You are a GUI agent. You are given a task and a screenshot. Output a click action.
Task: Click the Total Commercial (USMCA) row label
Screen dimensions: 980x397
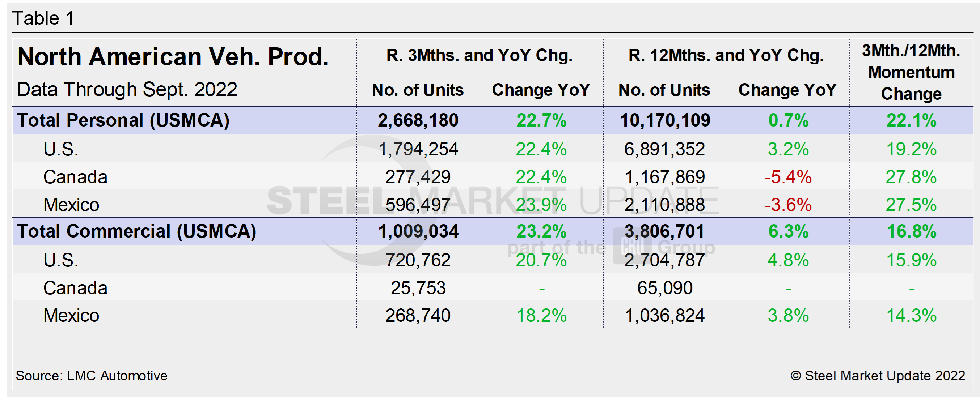tap(136, 231)
